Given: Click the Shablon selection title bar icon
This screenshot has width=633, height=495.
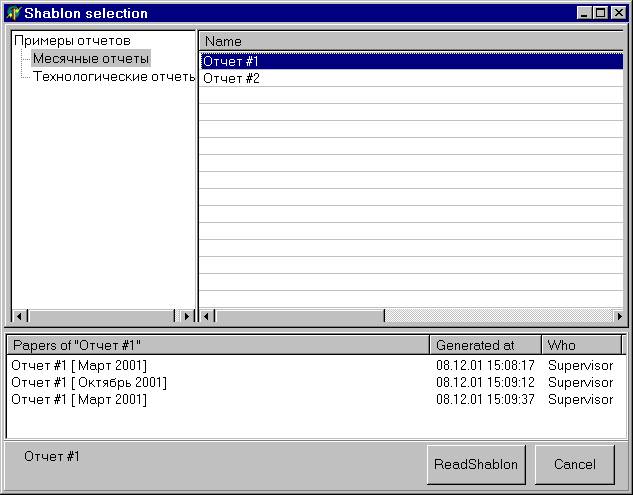Looking at the screenshot, I should click(13, 13).
